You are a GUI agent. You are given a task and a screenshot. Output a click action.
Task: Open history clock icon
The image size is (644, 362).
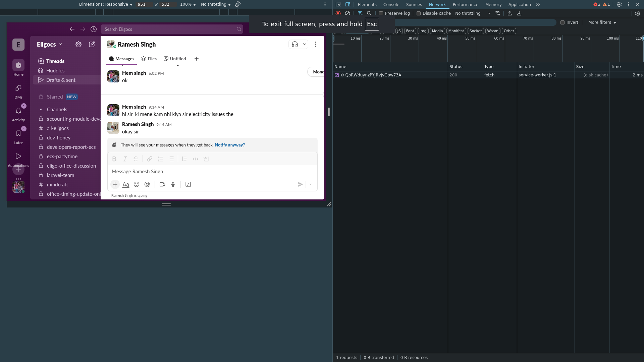[94, 29]
